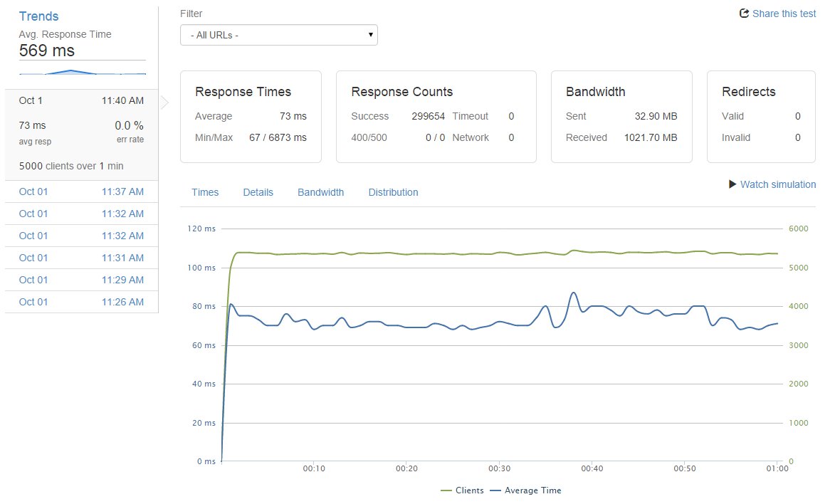Click the dropdown arrow on the URL filter
The width and height of the screenshot is (835, 504).
click(369, 34)
